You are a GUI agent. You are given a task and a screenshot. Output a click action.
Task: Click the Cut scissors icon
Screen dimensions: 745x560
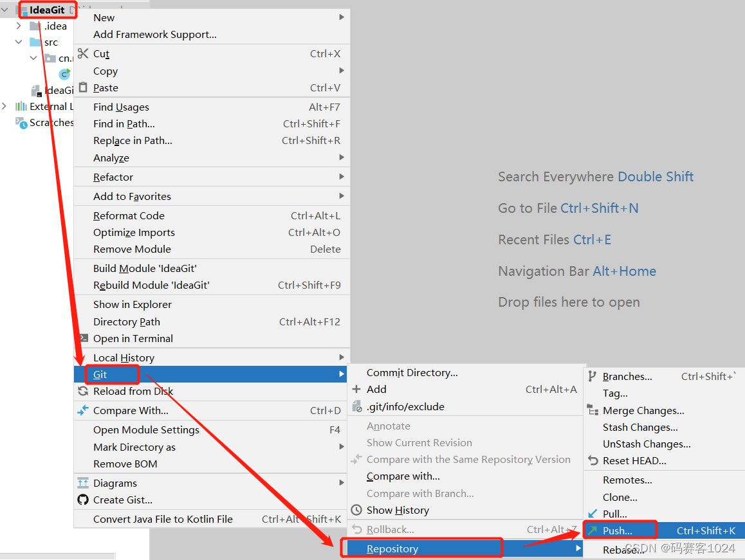[83, 53]
